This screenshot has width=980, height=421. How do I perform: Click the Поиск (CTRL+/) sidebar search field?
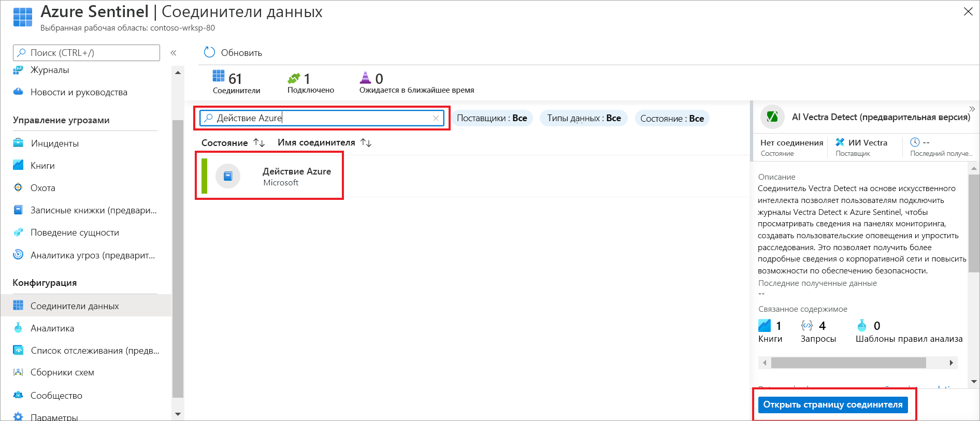(87, 53)
